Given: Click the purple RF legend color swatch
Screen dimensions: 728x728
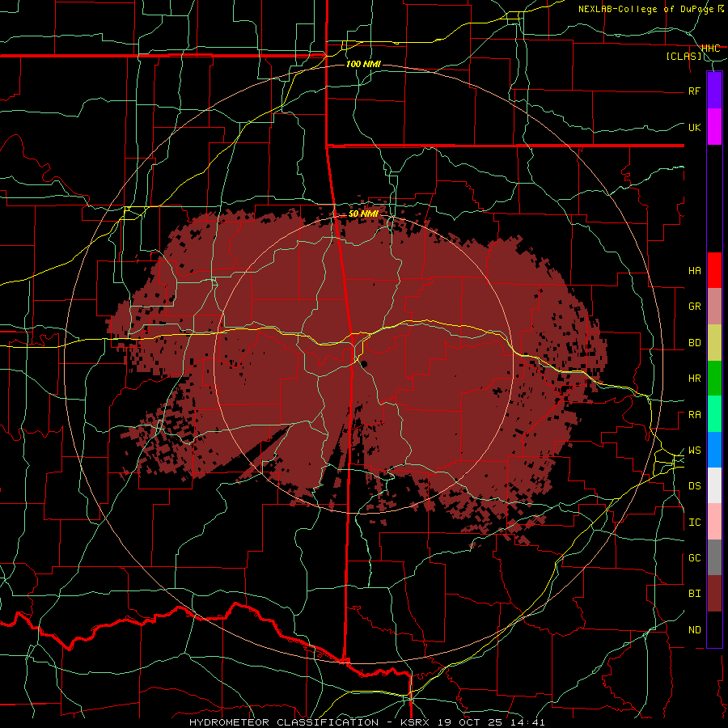Looking at the screenshot, I should point(714,90).
